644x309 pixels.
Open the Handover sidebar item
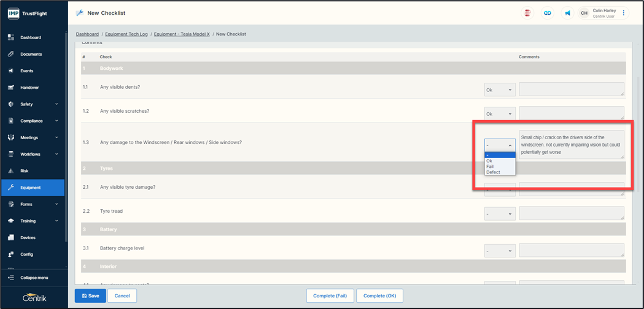click(33, 88)
